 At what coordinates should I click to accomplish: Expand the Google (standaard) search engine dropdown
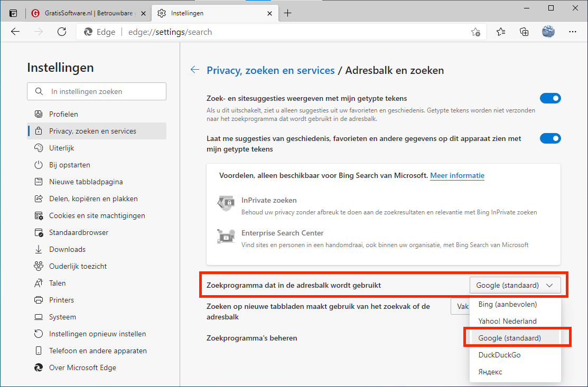(x=515, y=285)
